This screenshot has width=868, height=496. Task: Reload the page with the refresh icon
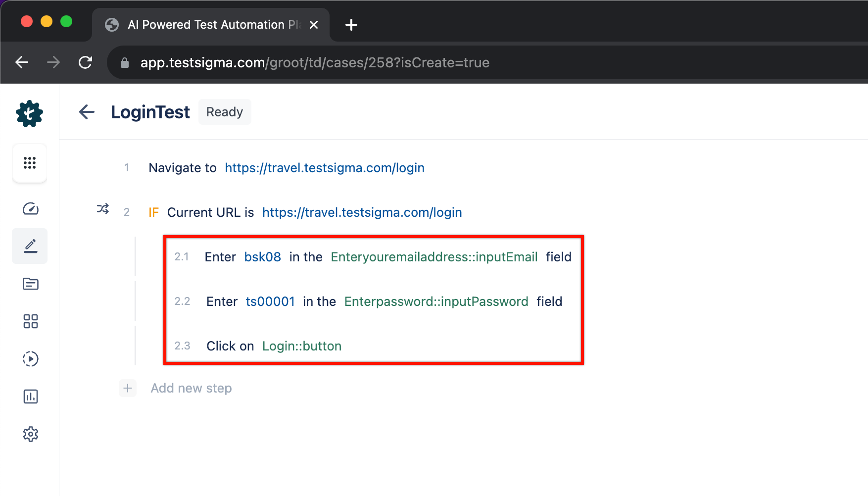pyautogui.click(x=86, y=62)
